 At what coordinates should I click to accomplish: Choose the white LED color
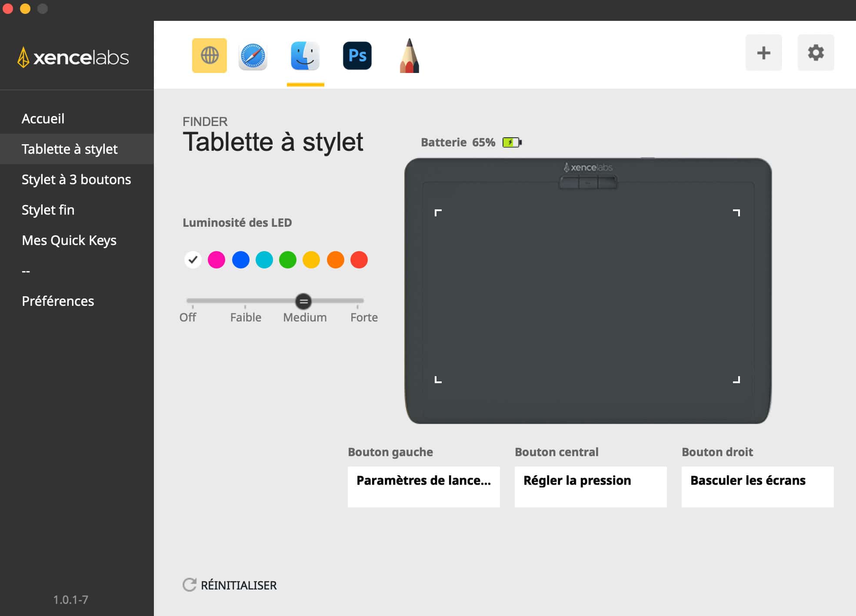pyautogui.click(x=193, y=260)
